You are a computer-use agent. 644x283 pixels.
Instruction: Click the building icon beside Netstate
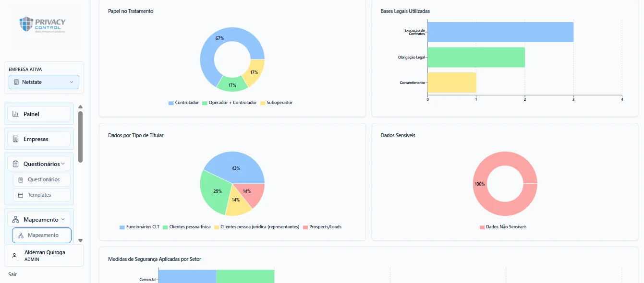[16, 82]
